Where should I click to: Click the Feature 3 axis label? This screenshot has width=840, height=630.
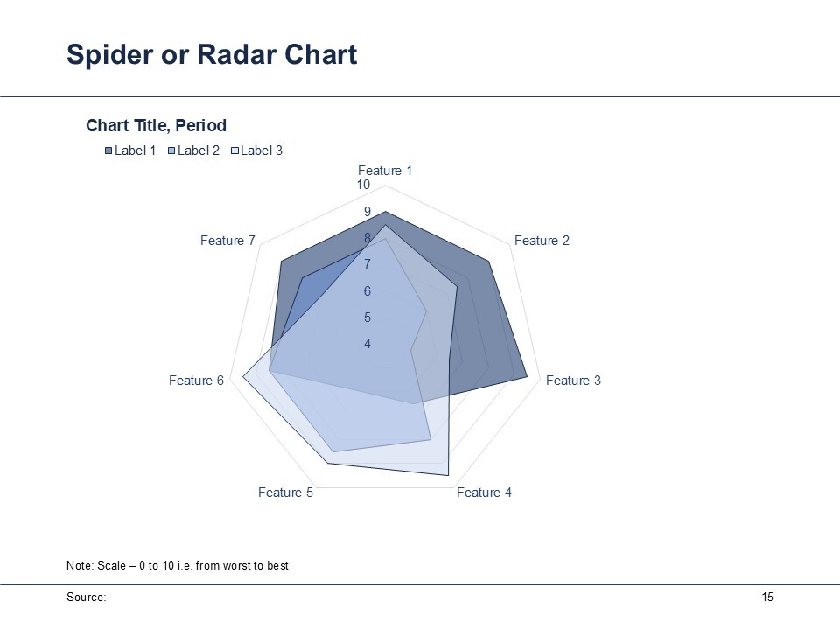tap(573, 381)
